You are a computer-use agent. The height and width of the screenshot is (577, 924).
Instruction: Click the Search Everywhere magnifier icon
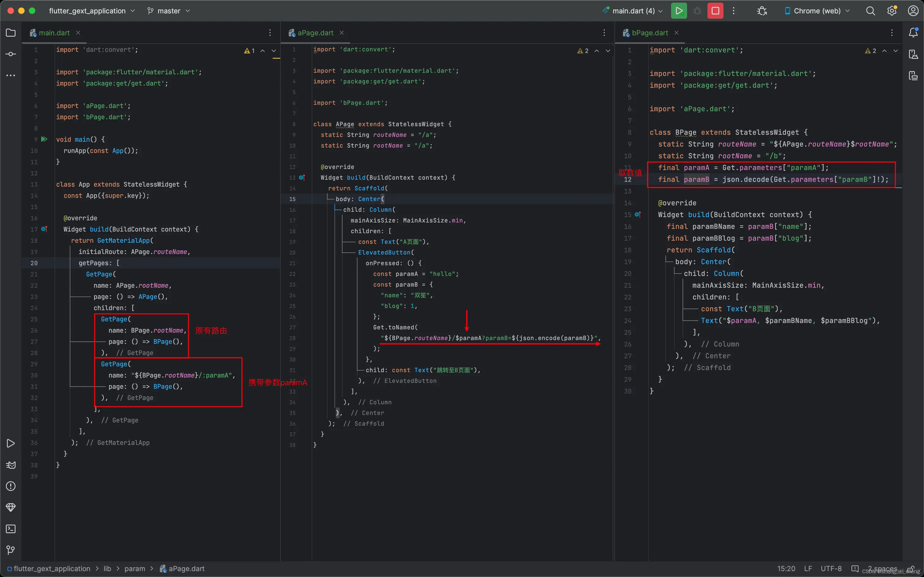tap(870, 11)
